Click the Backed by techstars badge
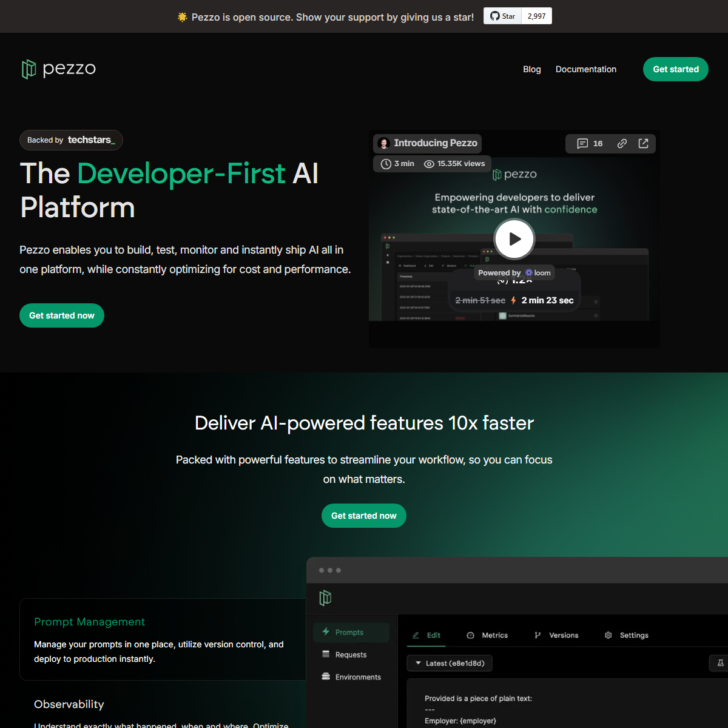Screen dimensions: 728x728 (71, 140)
